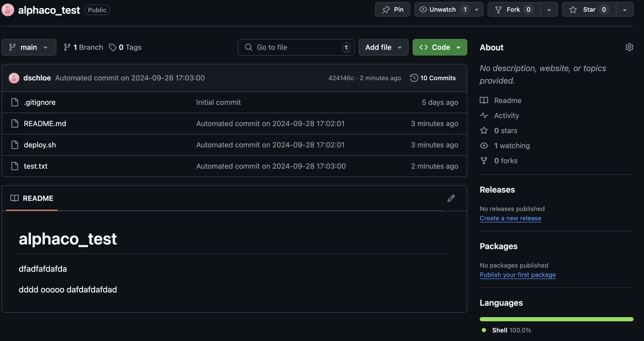The width and height of the screenshot is (644, 341).
Task: Click the test.txt file icon
Action: (15, 166)
